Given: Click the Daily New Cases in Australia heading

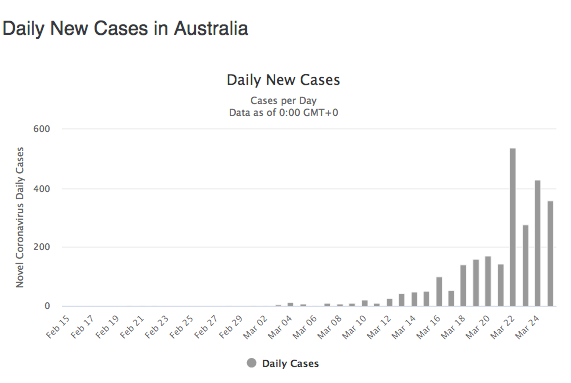Looking at the screenshot, I should pos(125,28).
